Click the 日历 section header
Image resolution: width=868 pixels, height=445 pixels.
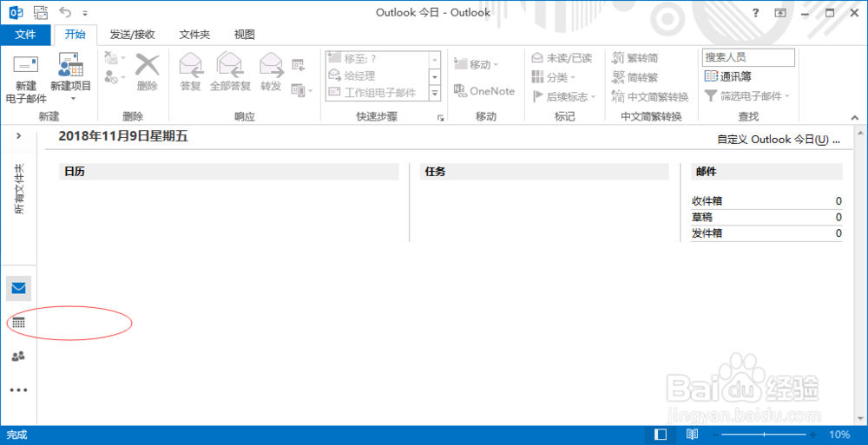point(228,172)
